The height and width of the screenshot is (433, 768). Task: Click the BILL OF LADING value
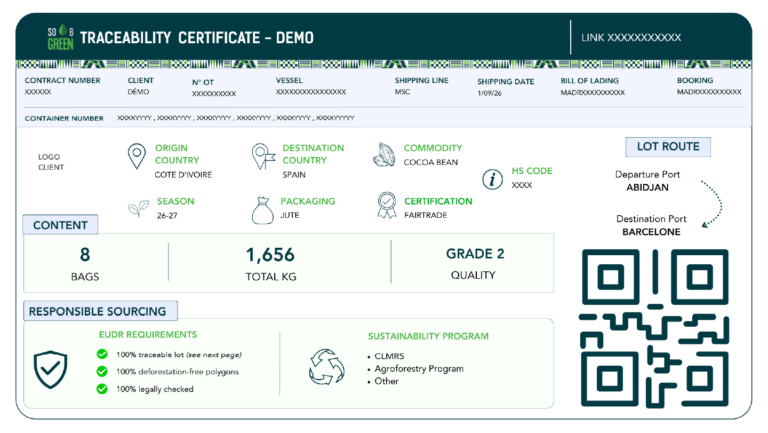593,92
